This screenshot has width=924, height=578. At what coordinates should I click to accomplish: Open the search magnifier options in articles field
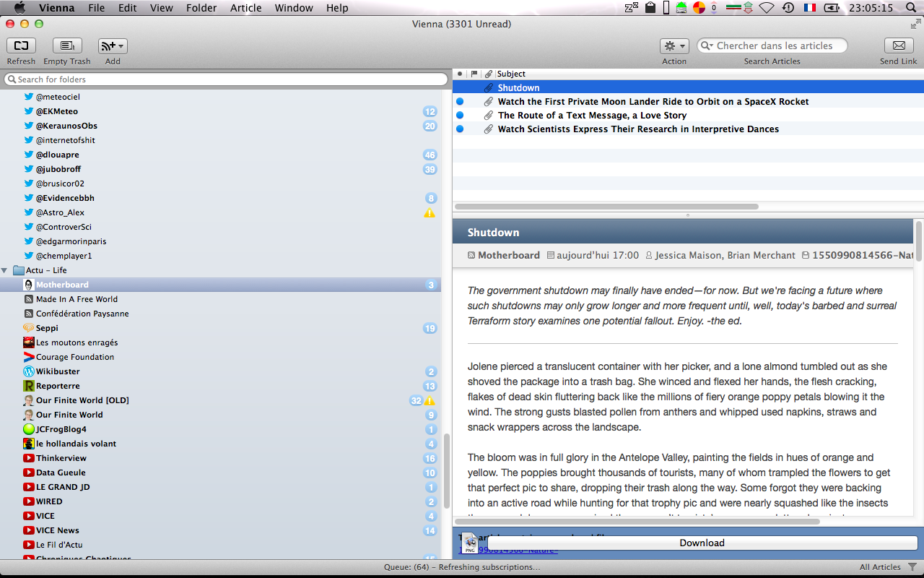[707, 46]
